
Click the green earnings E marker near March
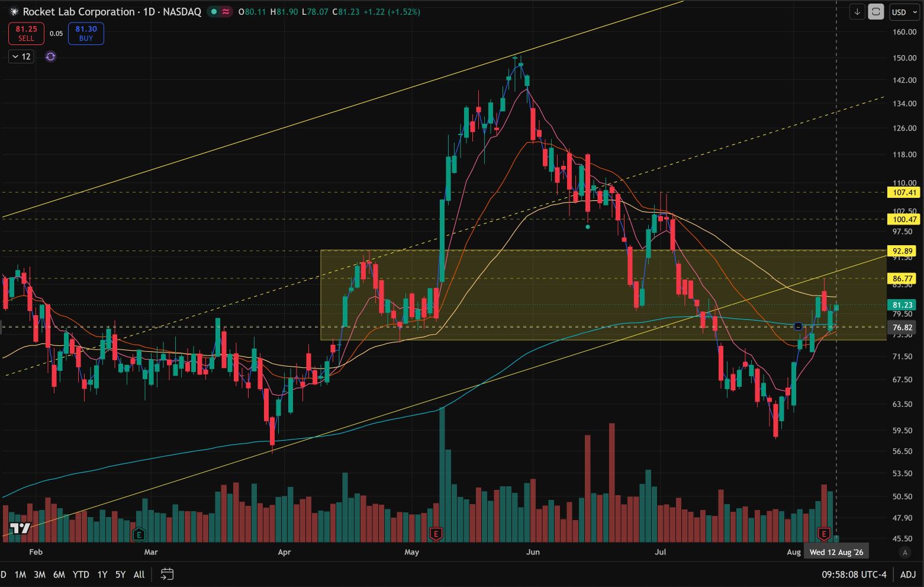click(x=139, y=535)
